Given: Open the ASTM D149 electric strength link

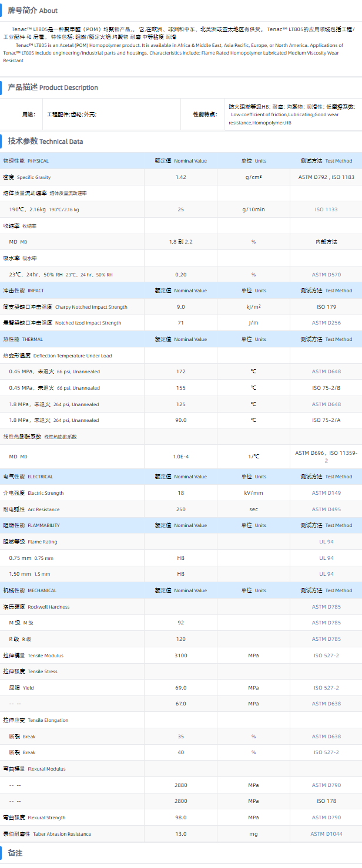Looking at the screenshot, I should (x=326, y=493).
